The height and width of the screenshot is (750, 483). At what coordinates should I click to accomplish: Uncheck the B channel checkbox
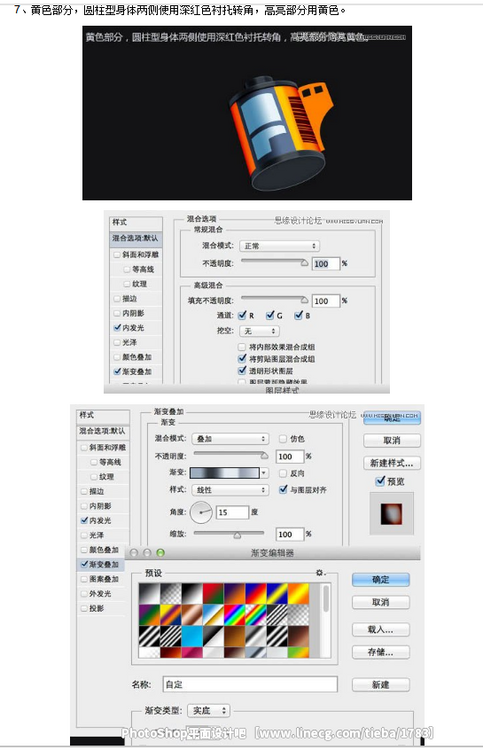(x=298, y=315)
